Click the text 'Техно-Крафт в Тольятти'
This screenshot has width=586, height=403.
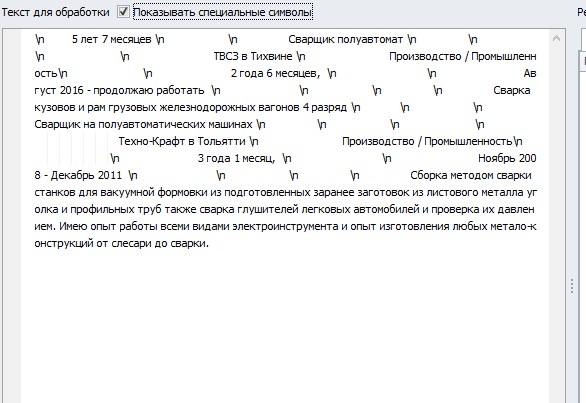(182, 141)
